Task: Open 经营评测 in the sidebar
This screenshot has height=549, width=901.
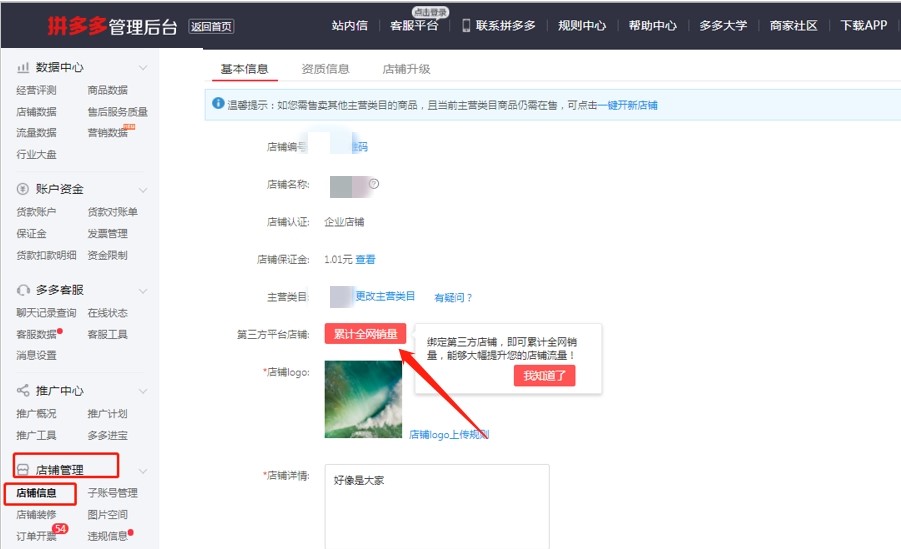Action: click(36, 90)
